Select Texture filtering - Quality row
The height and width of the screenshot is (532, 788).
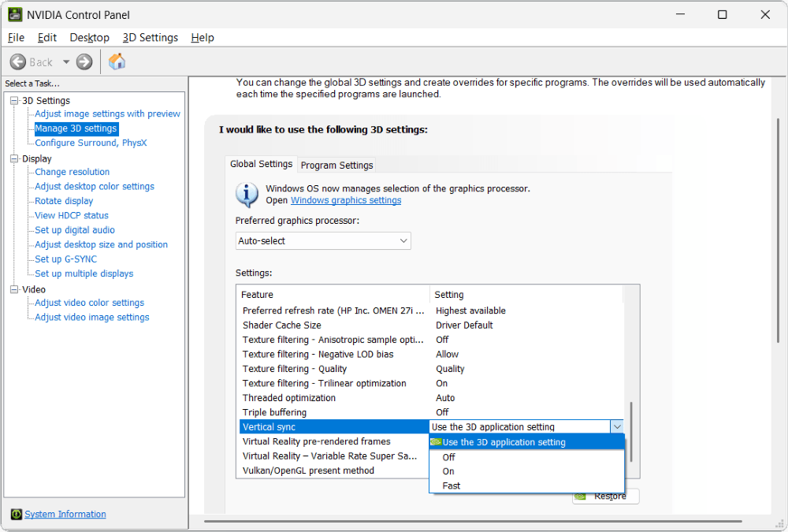point(431,369)
